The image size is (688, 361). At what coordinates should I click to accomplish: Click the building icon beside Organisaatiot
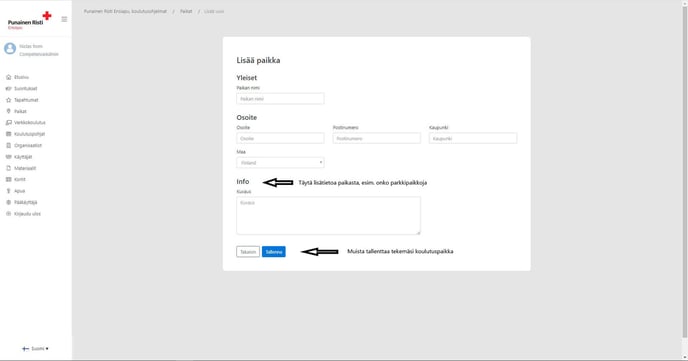point(8,146)
